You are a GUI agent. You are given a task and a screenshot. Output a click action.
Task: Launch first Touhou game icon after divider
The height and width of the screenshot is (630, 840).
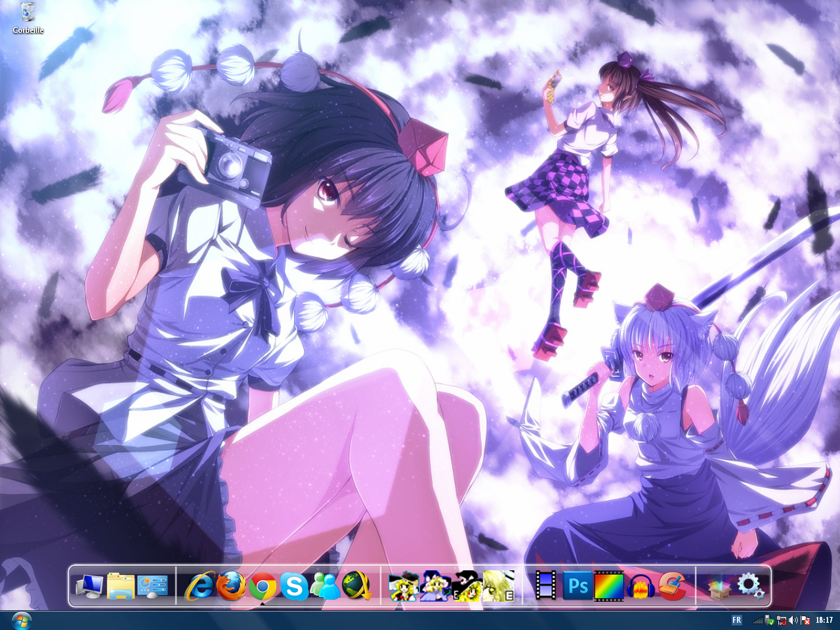(x=404, y=585)
